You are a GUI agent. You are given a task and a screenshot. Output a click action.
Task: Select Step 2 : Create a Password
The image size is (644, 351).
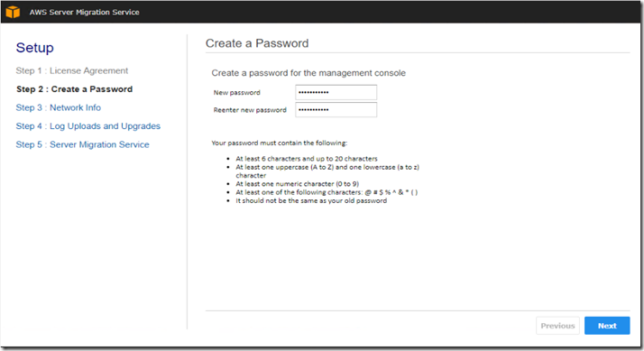tap(74, 89)
